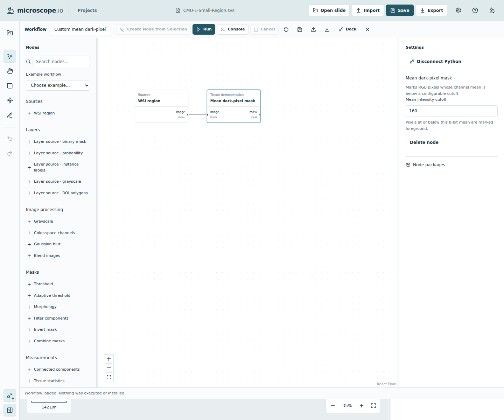Add Gaussian blur node

58,244
